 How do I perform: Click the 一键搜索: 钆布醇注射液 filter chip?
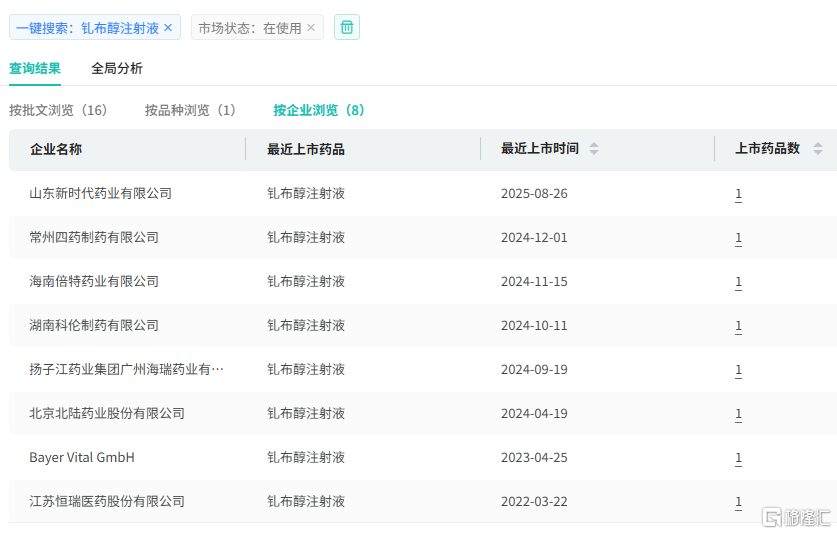click(x=95, y=27)
